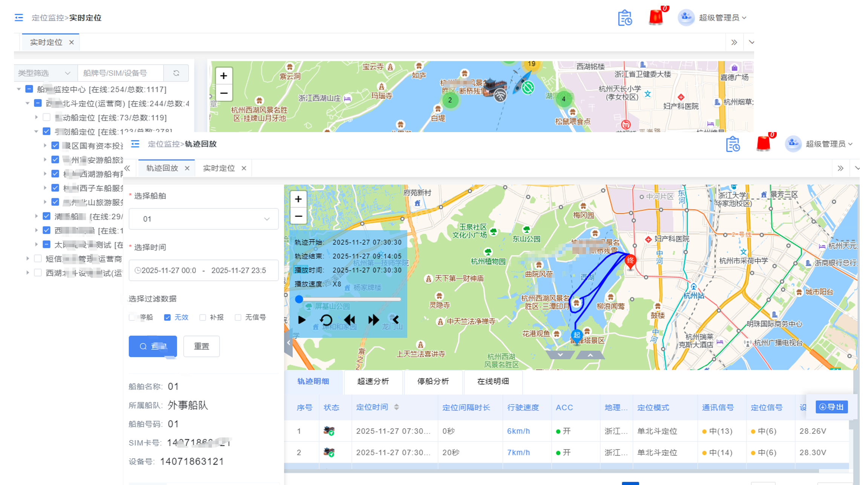
Task: Zoom out on the real-time positioning map
Action: click(x=224, y=93)
